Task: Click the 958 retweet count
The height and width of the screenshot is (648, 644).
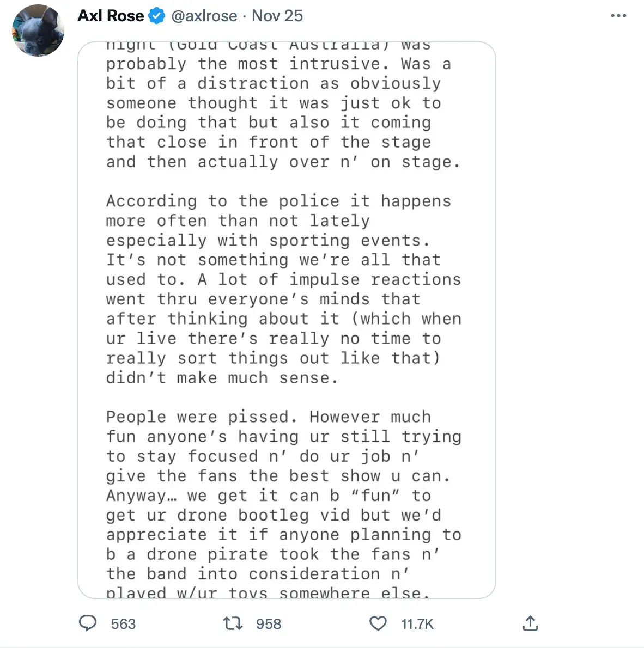Action: tap(268, 623)
